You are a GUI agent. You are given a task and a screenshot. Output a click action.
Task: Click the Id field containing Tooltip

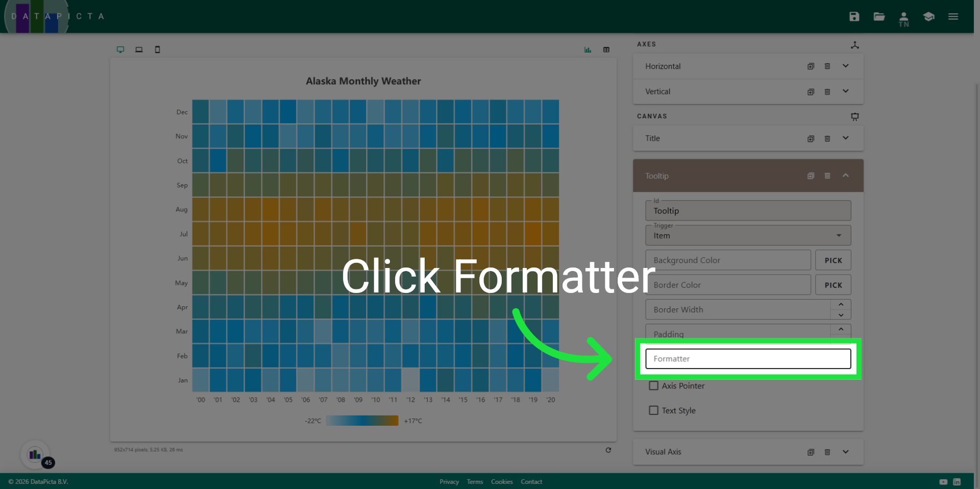tap(748, 211)
